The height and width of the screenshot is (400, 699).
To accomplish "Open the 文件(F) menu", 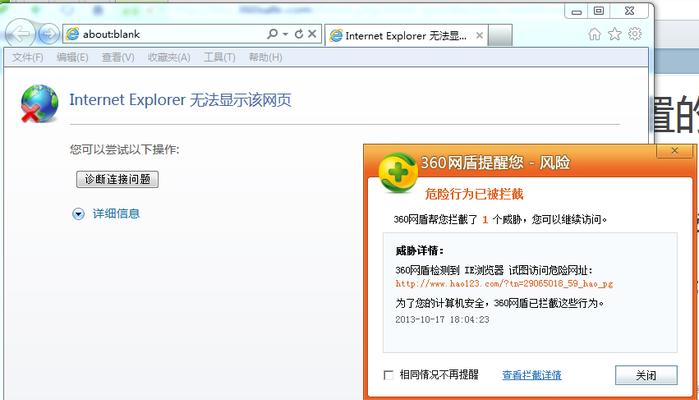I will tap(28, 58).
